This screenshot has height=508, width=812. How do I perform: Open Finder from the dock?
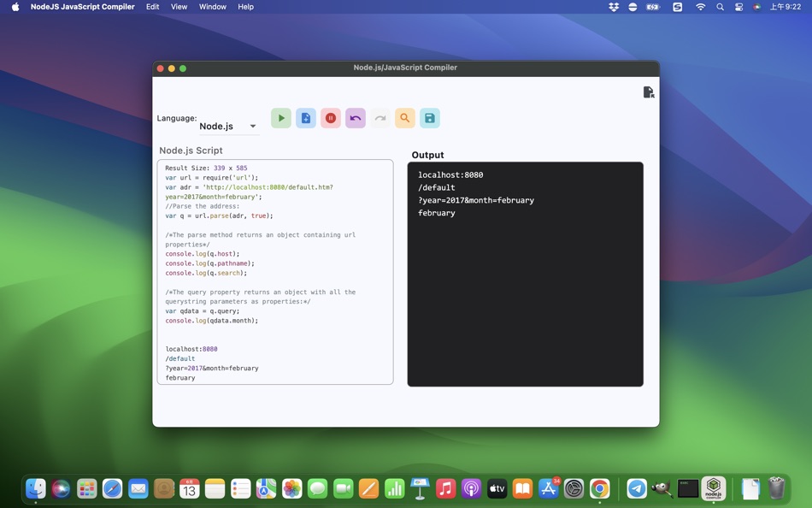pos(36,488)
